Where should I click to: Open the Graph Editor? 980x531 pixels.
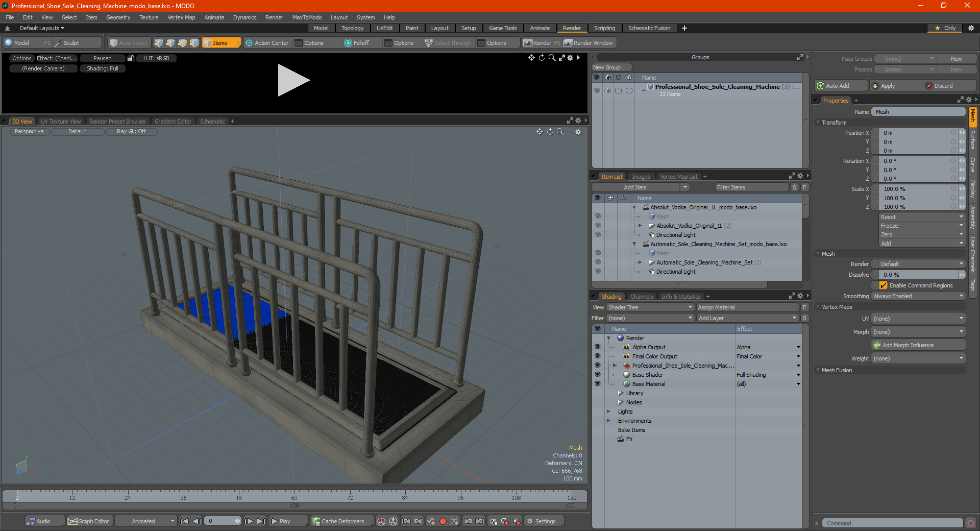89,521
